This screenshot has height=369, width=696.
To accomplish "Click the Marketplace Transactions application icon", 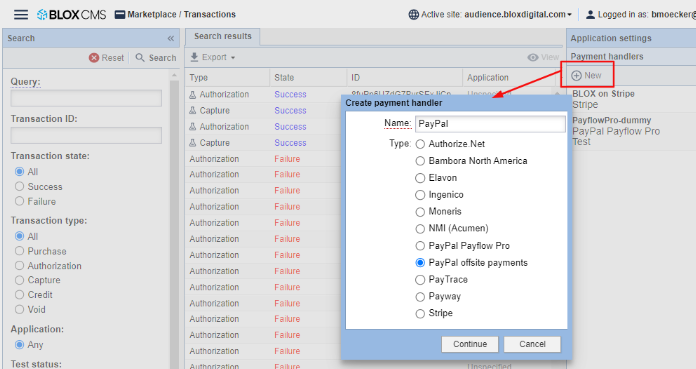I will click(x=119, y=15).
